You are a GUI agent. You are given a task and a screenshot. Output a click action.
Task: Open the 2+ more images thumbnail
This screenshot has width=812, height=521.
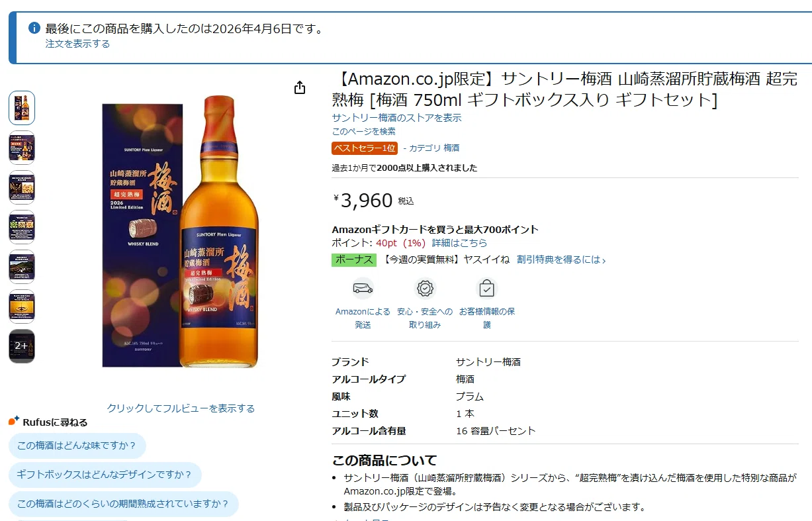22,346
